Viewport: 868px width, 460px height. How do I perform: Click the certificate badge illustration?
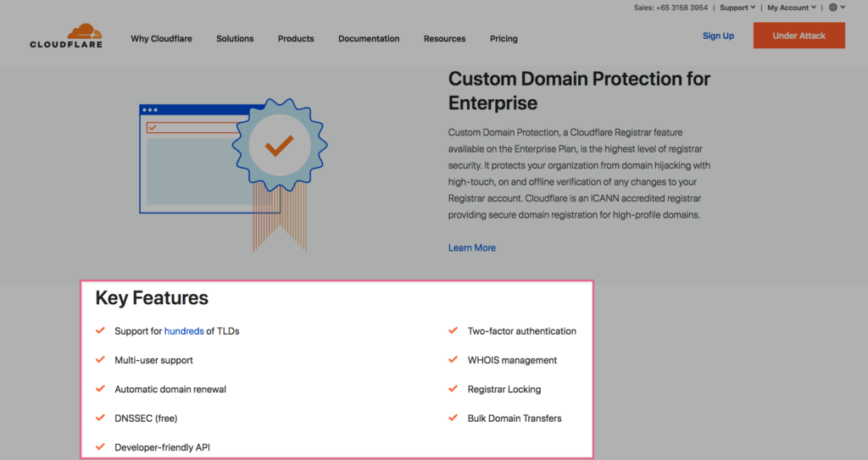(280, 174)
